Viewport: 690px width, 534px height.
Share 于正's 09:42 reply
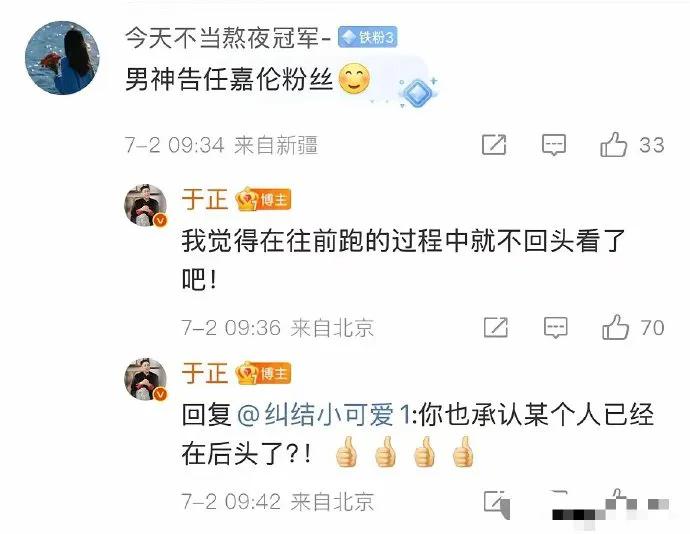point(496,502)
